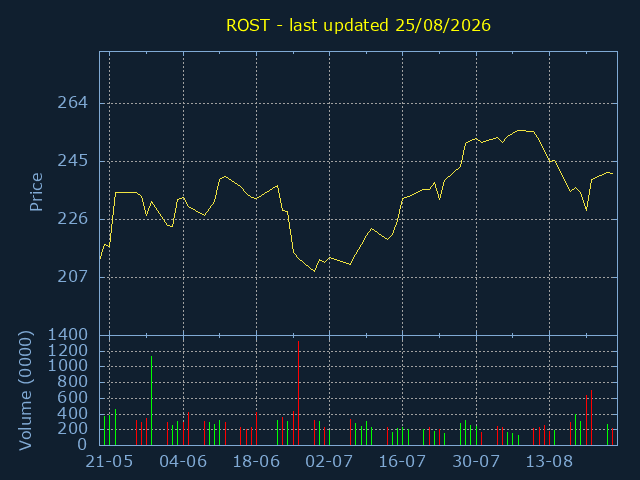Screen dimensions: 640x480
Task: Click the 13-08 date label
Action: point(549,462)
